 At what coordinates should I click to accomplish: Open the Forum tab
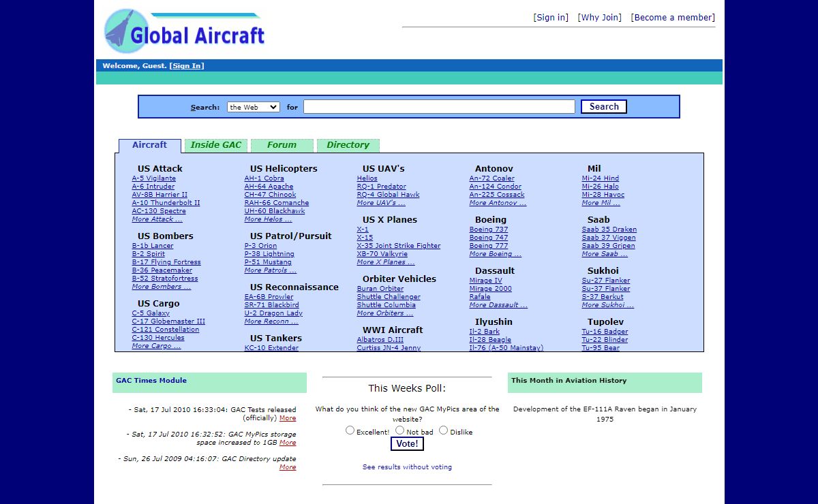pos(282,145)
